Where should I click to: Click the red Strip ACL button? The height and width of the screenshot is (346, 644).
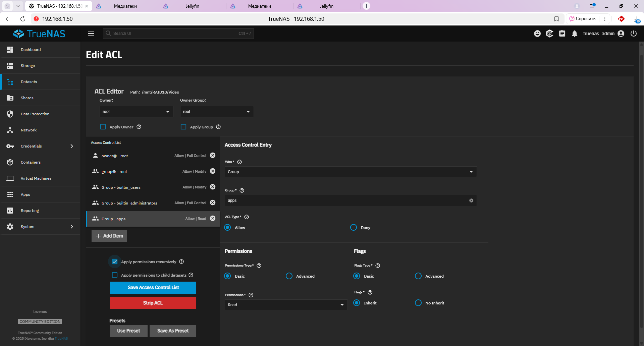[x=153, y=303]
